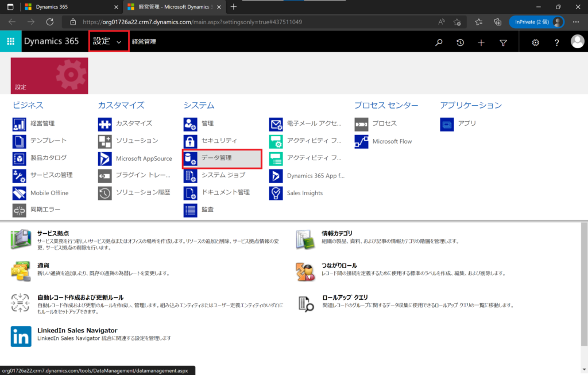Open the help question mark icon
The height and width of the screenshot is (375, 588).
pyautogui.click(x=557, y=42)
